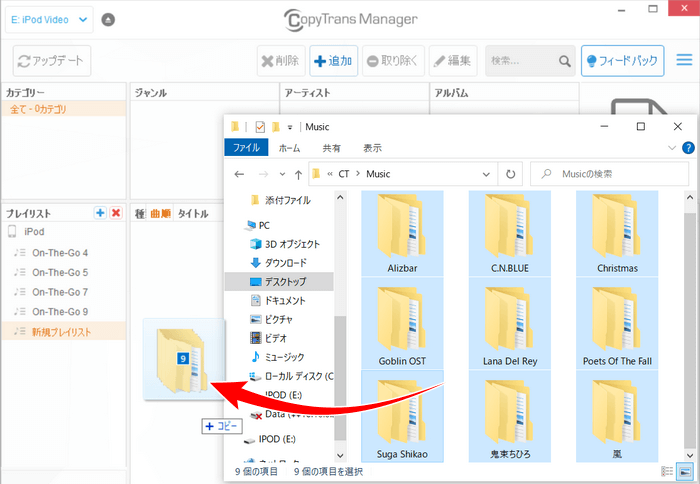This screenshot has width=700, height=484.
Task: Click the 取り除く remove button
Action: tap(393, 61)
